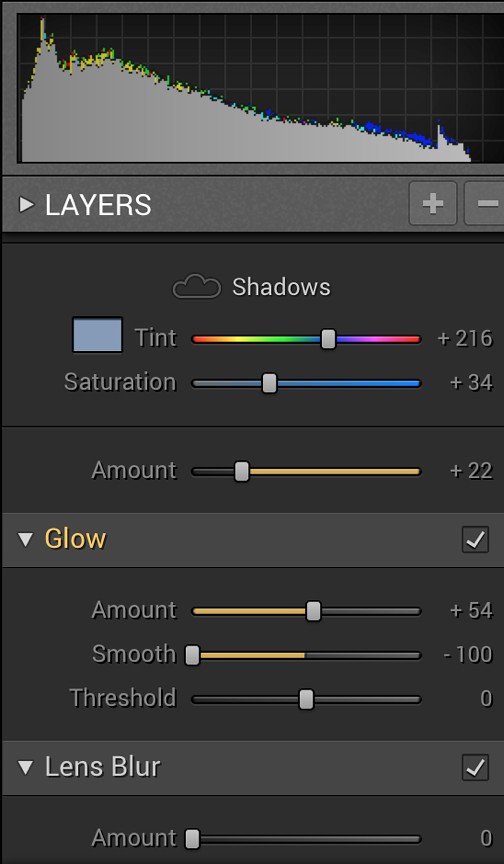Click the Smooth value -100 field
This screenshot has width=504, height=864.
(468, 655)
